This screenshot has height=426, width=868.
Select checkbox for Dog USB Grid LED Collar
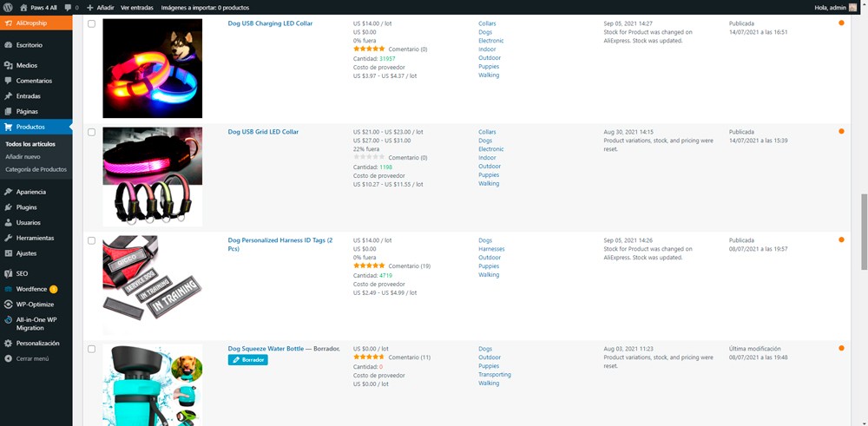[91, 132]
